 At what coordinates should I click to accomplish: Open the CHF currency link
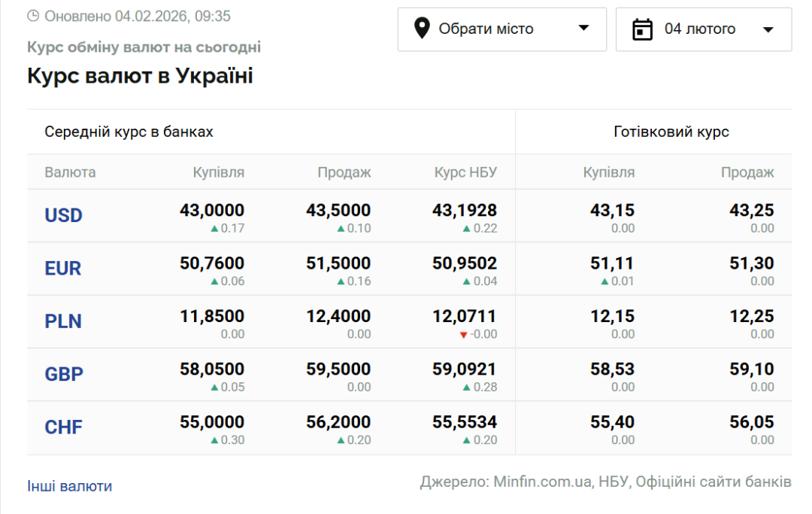[64, 427]
